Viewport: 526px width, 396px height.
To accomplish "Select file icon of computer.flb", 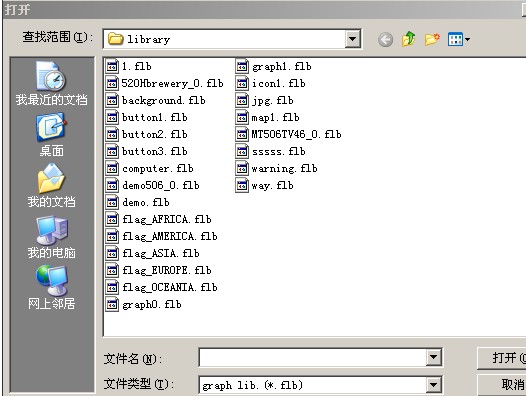I will coord(112,168).
